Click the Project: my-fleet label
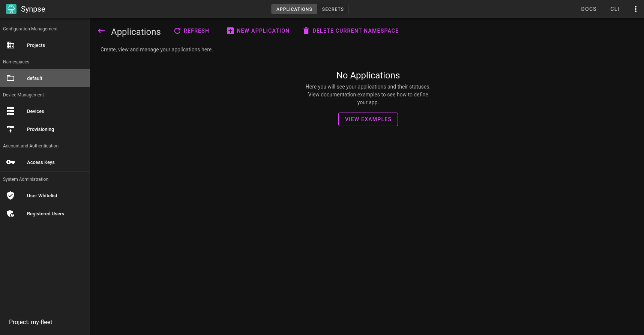The height and width of the screenshot is (335, 644). coord(31,322)
